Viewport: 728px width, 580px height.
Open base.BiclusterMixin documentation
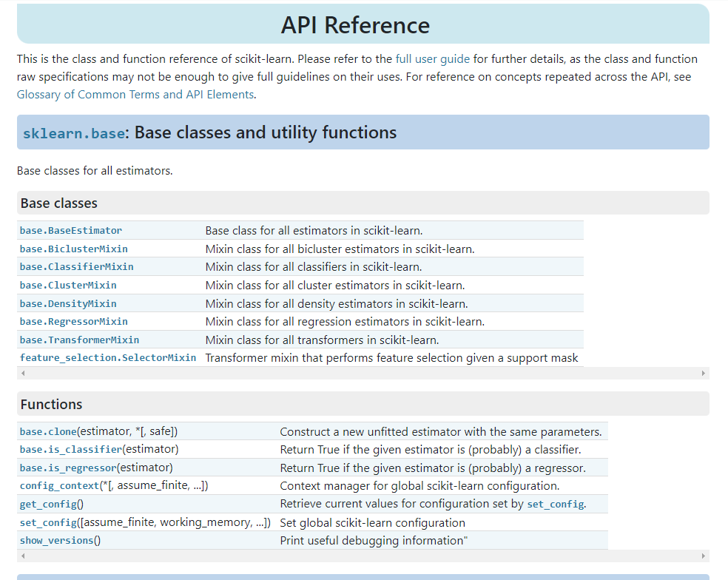point(74,249)
